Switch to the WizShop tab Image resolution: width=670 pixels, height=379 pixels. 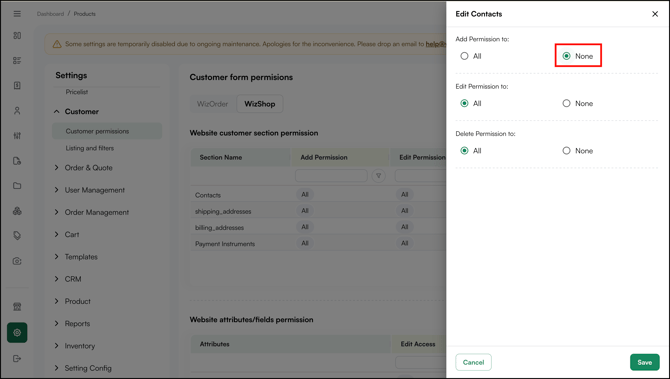tap(260, 104)
